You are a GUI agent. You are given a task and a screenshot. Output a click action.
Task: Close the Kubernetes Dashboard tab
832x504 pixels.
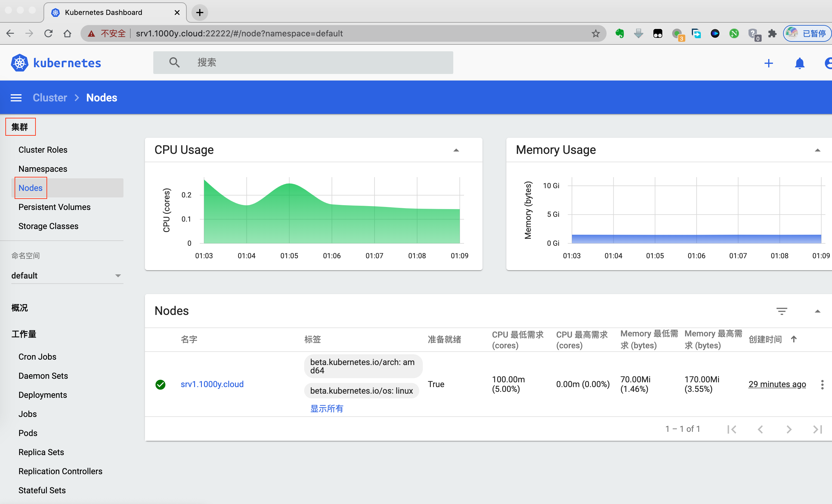pyautogui.click(x=177, y=13)
